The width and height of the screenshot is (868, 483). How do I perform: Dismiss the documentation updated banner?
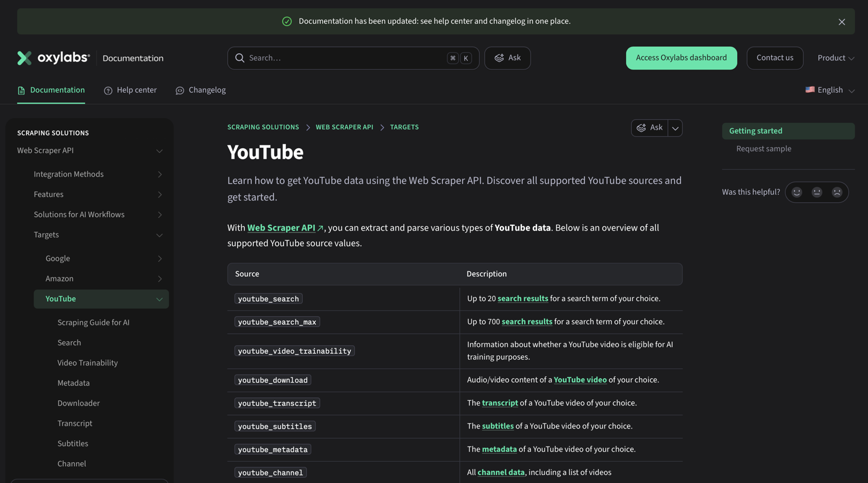(841, 22)
